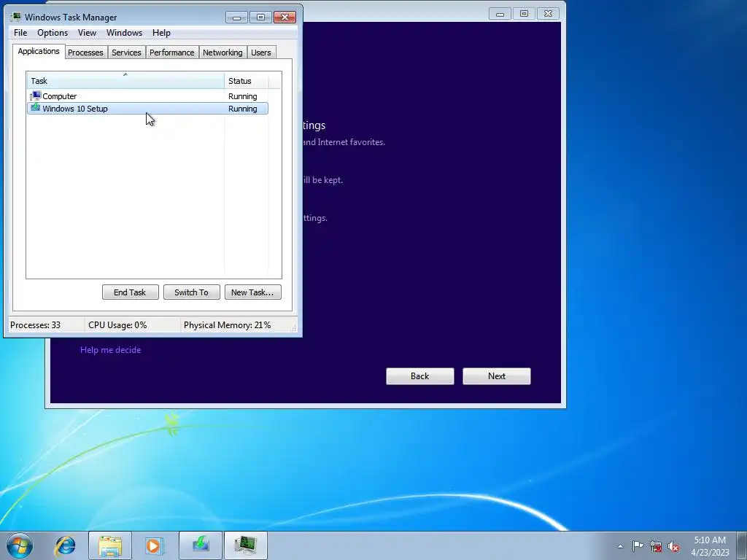Switch to the Performance tab
747x560 pixels.
click(172, 52)
